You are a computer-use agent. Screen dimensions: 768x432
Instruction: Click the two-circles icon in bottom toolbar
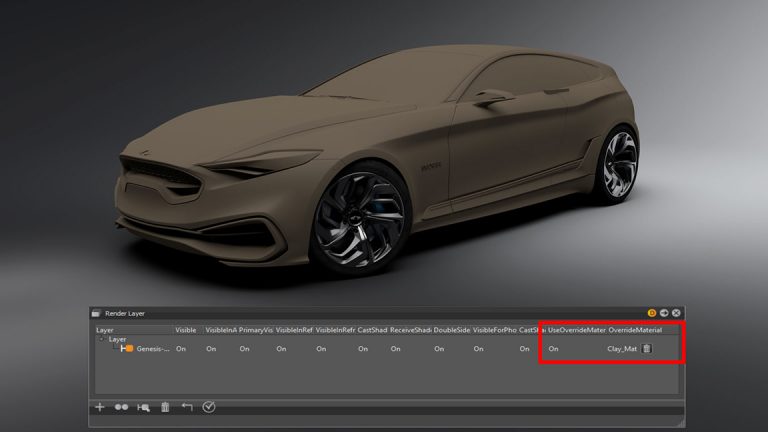click(x=121, y=407)
